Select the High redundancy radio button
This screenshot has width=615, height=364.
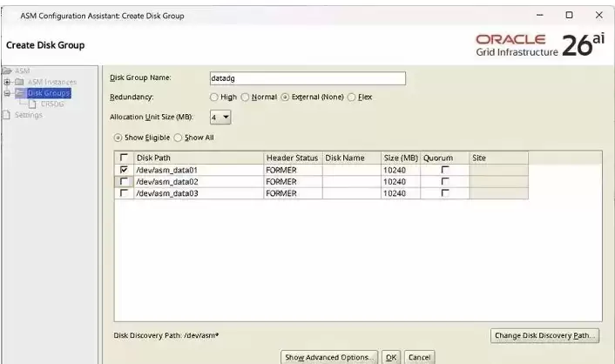[x=213, y=97]
